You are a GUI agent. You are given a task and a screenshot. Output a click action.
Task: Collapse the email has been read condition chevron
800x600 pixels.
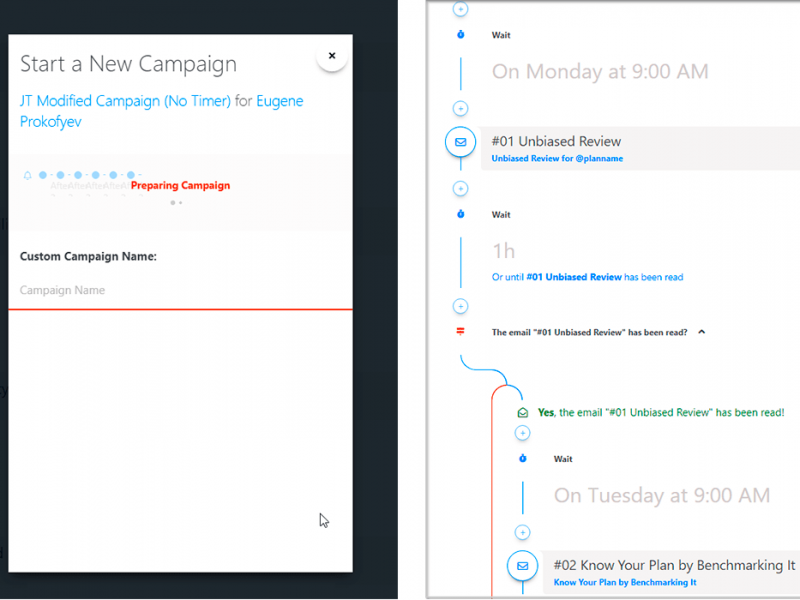[x=702, y=332]
